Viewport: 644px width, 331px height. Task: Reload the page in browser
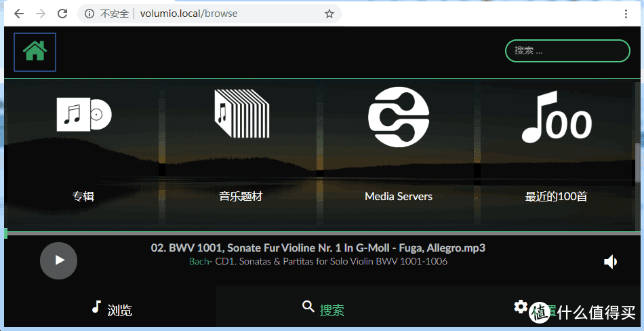pos(62,14)
